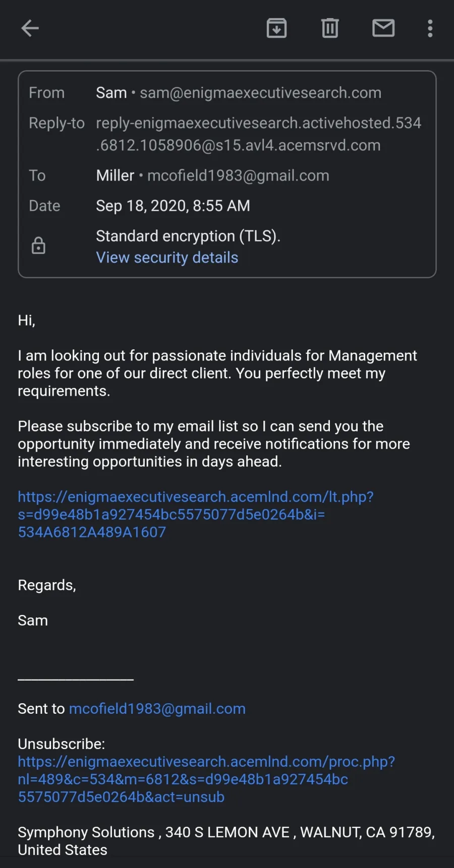Tap the mcofield1983@gmail.com Sent to link

157,709
